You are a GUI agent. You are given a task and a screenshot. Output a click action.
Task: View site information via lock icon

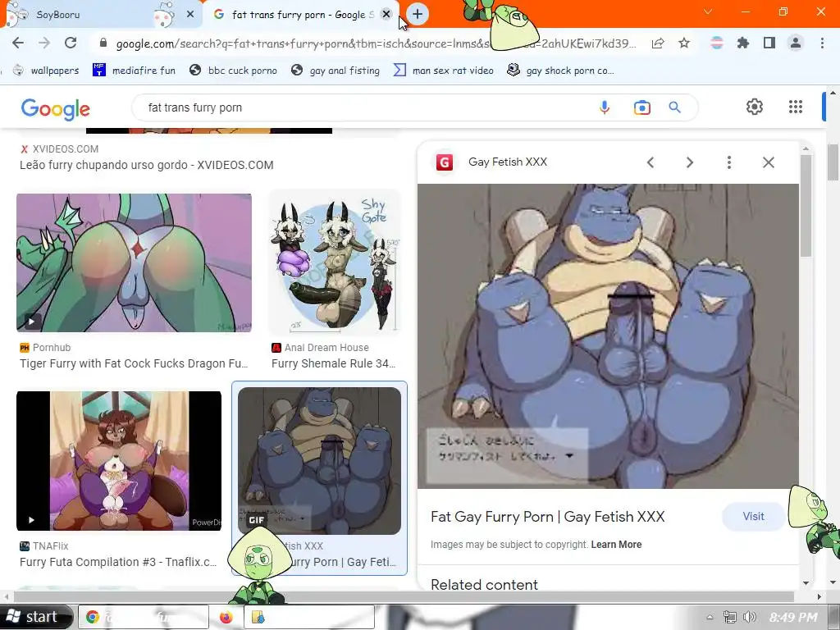pos(103,43)
